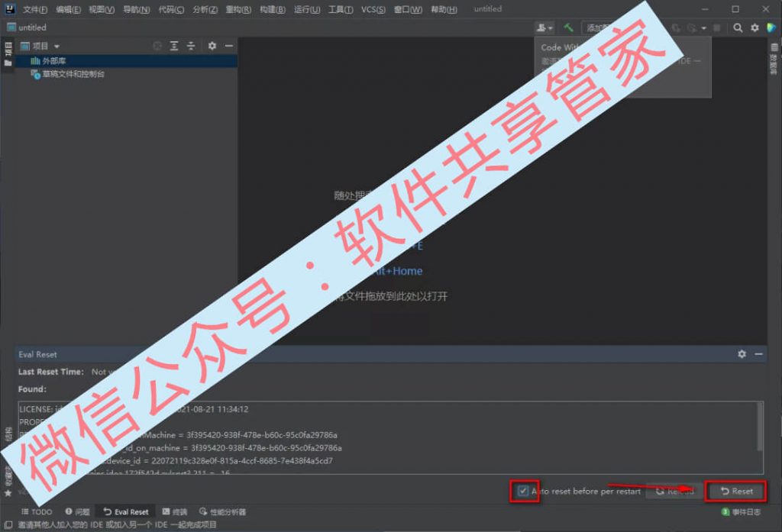782x532 pixels.
Task: Click the scrollbar of the Found list
Action: click(760, 427)
